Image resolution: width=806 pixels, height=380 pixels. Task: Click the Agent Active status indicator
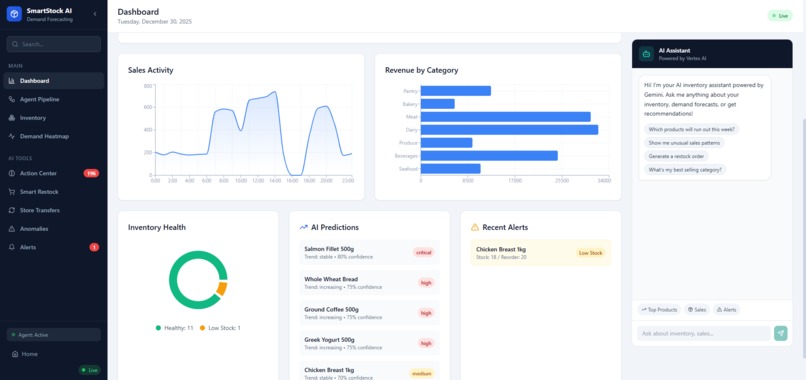click(x=53, y=335)
